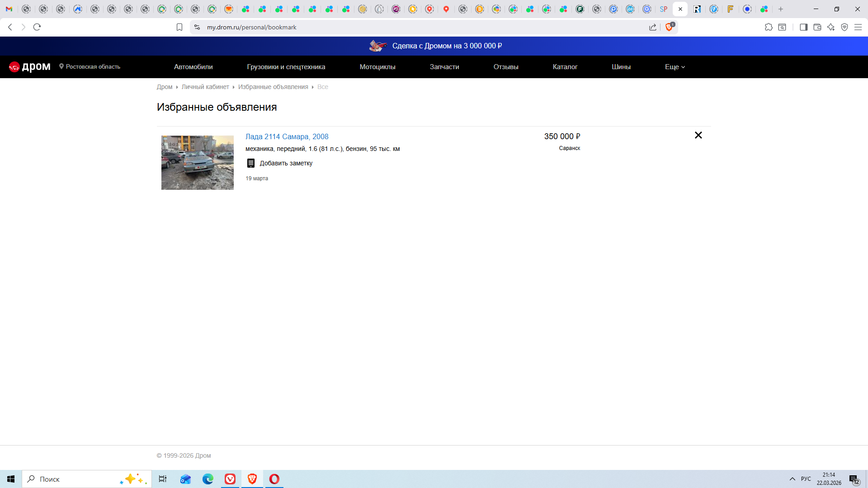Open the browser extensions puzzle icon

(769, 27)
